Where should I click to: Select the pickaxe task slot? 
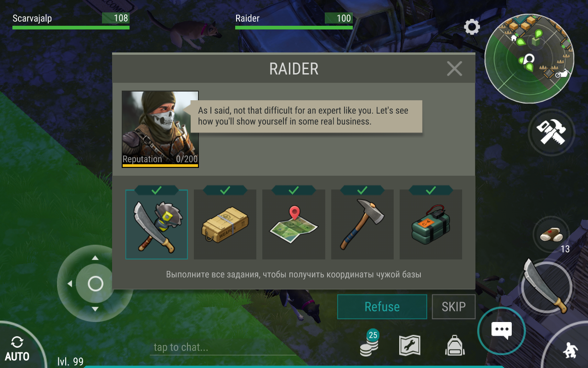tap(362, 224)
